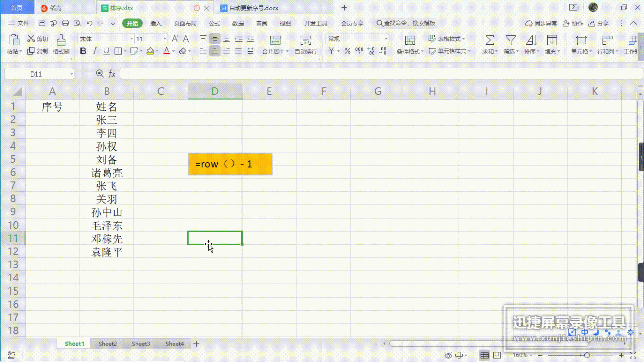Switch to the 自动更新序号.docx document tab
The image size is (644, 362).
pos(254,8)
